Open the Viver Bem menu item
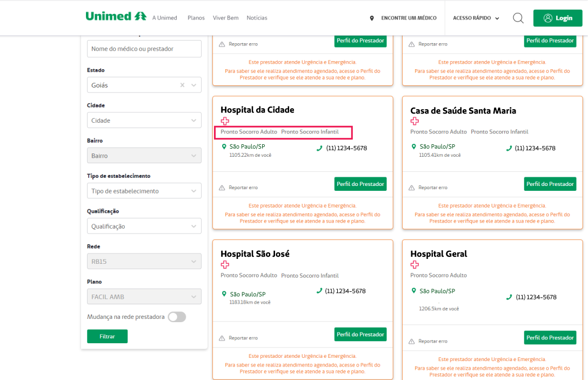Screen dimensions: 588x380 (226, 18)
